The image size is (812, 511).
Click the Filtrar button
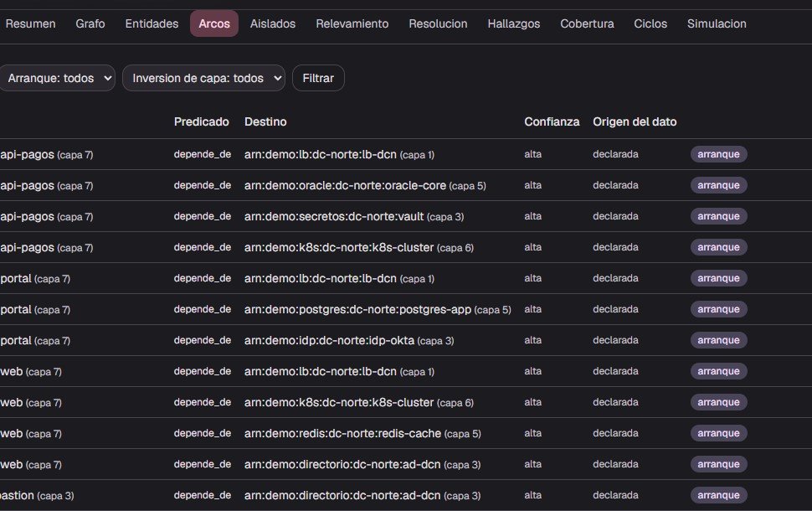click(318, 78)
